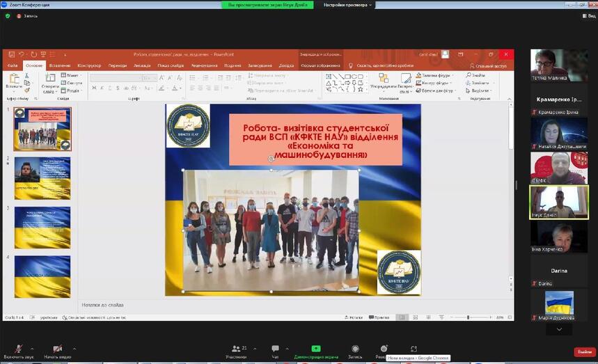Click undo arrow in quick access toolbar
The width and height of the screenshot is (598, 364).
[22, 54]
